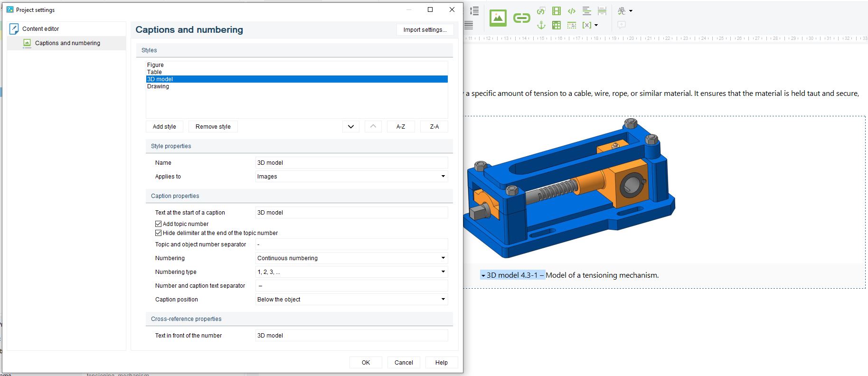This screenshot has width=868, height=376.
Task: Edit the style Name field
Action: (351, 162)
